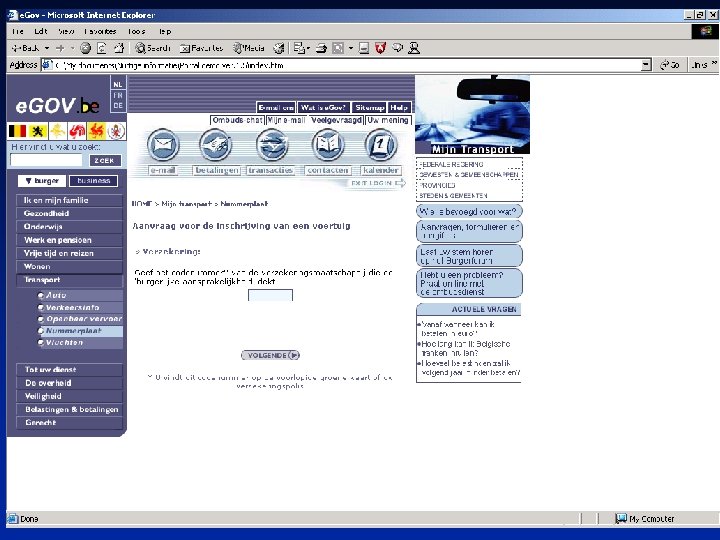
Task: Switch site language to DE
Action: 118,106
